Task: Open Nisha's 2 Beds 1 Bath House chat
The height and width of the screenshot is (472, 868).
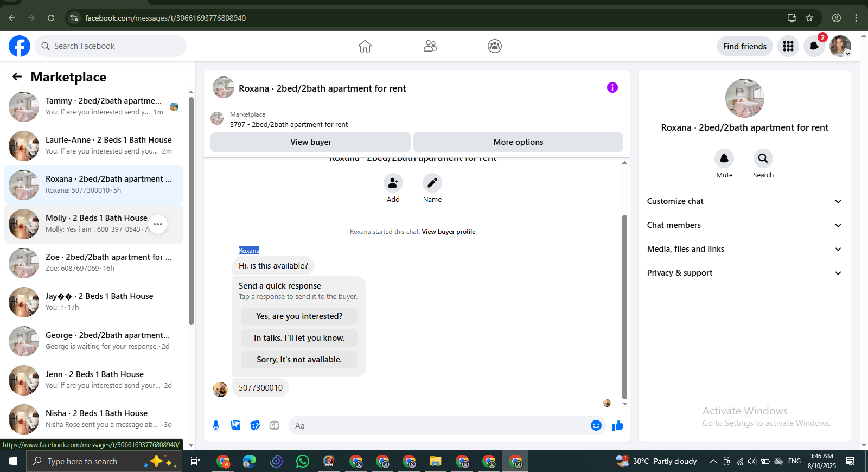Action: tap(93, 419)
